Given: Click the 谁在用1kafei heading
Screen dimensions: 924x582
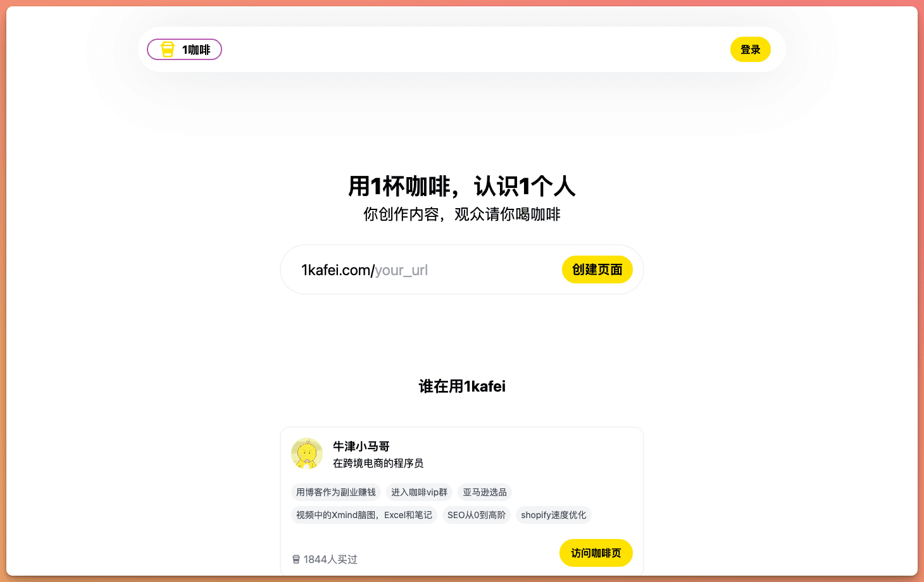Looking at the screenshot, I should pos(462,387).
